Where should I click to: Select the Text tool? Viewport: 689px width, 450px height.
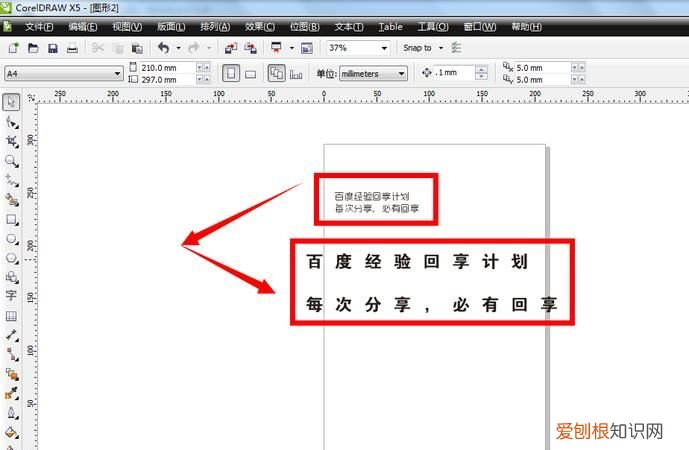pos(11,296)
